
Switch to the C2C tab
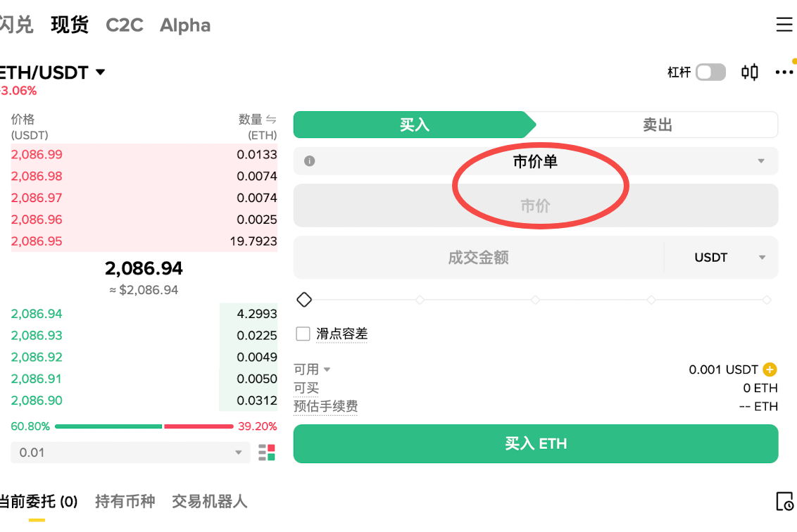(124, 25)
